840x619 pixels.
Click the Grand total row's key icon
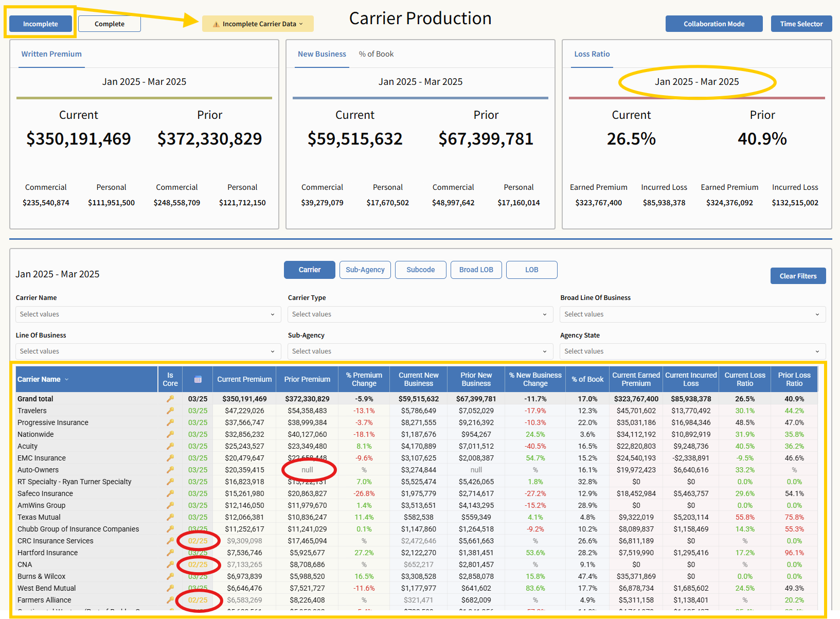170,399
